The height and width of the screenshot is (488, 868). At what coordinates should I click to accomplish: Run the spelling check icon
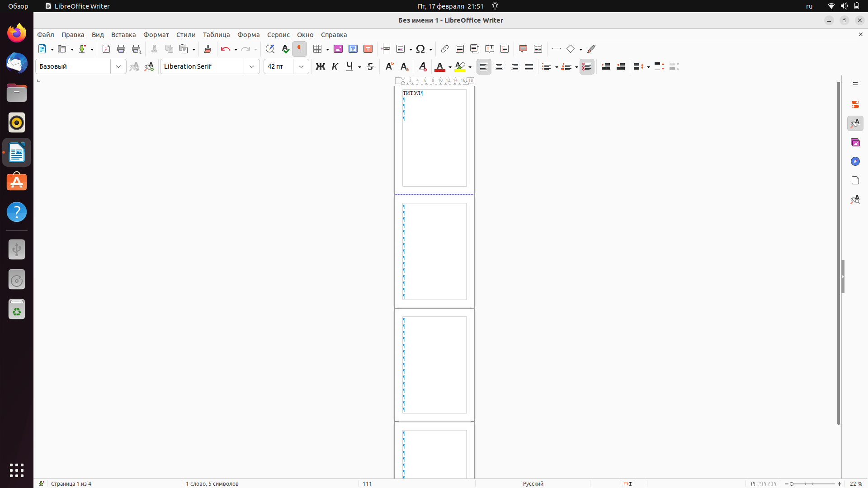click(x=285, y=49)
